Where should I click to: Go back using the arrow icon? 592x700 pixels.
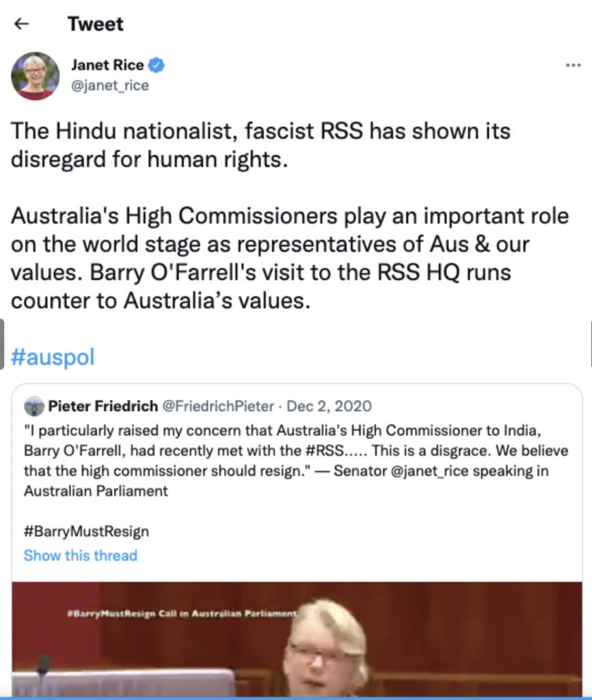22,24
